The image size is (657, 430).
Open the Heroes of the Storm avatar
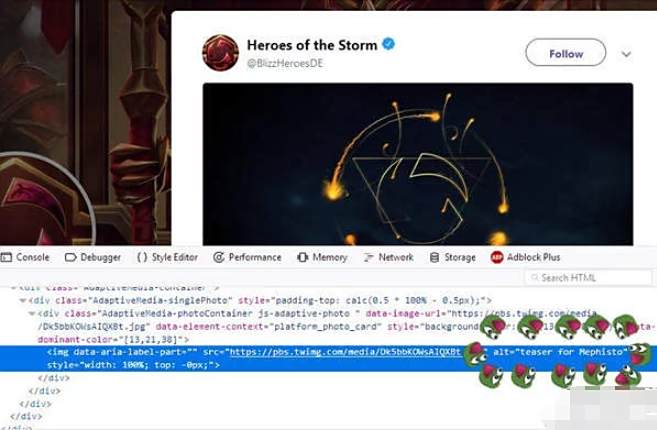(x=220, y=53)
